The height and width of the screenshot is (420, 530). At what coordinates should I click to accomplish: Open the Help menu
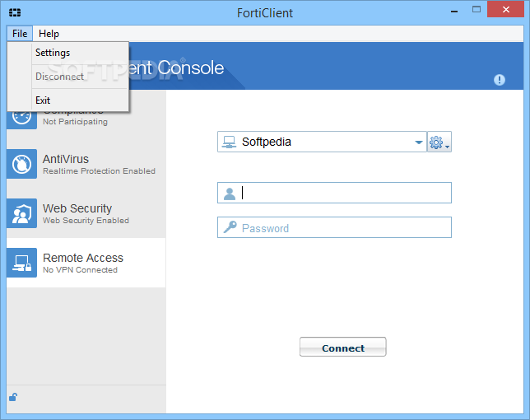point(49,34)
